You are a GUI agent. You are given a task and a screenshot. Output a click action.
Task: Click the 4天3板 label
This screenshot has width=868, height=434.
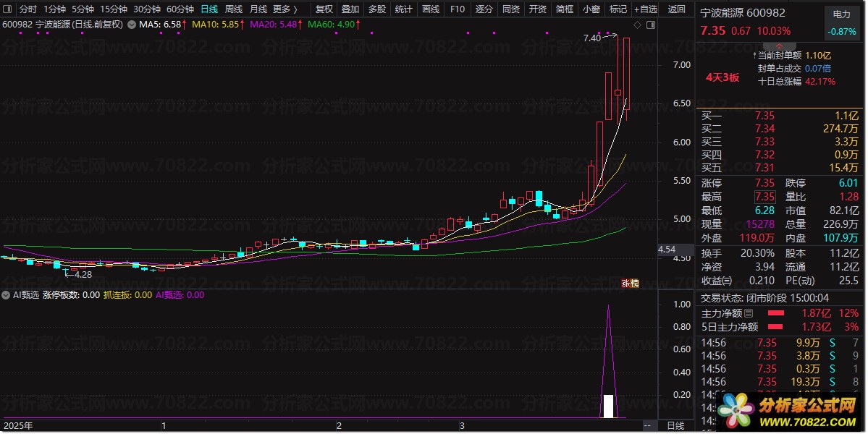pyautogui.click(x=722, y=77)
